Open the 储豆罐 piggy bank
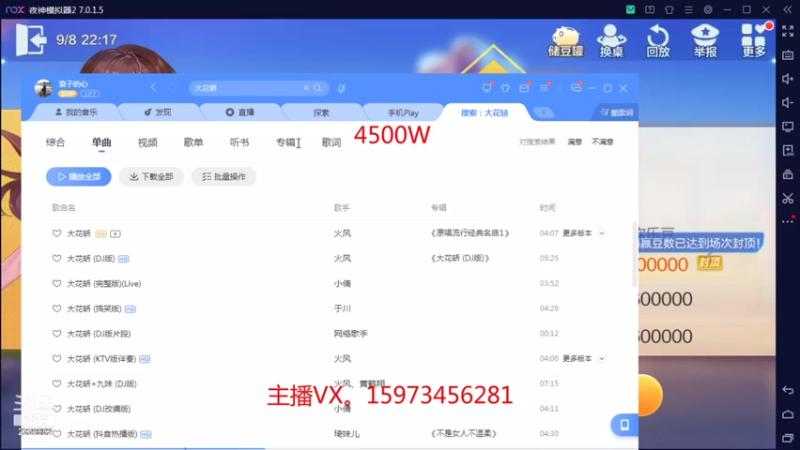The height and width of the screenshot is (450, 800). (x=565, y=41)
